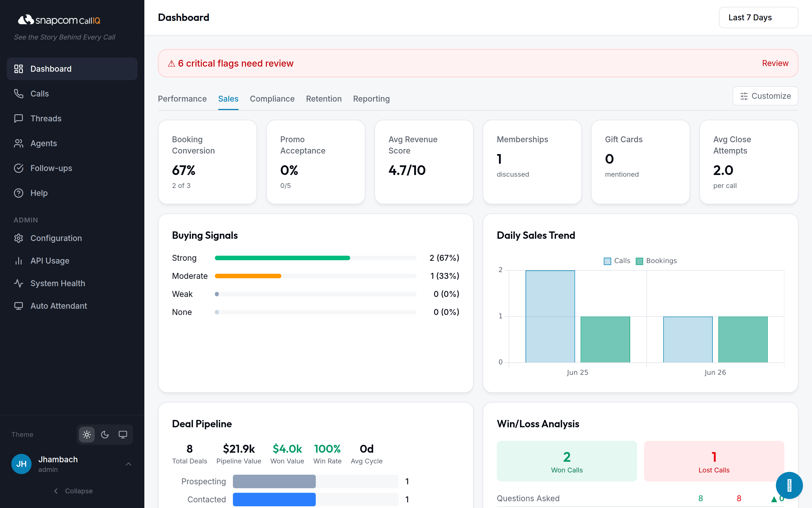Viewport: 812px width, 508px height.
Task: Click the Promo Acceptance 0% card
Action: click(x=316, y=162)
